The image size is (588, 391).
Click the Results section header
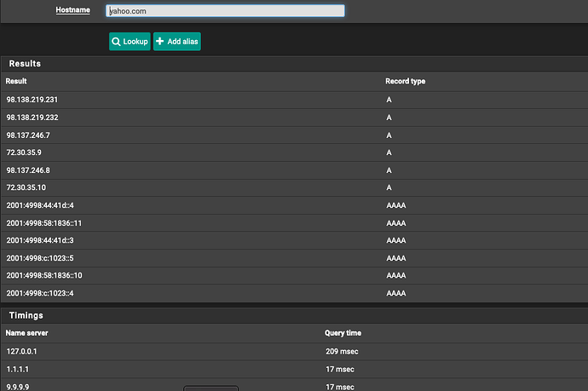(25, 64)
